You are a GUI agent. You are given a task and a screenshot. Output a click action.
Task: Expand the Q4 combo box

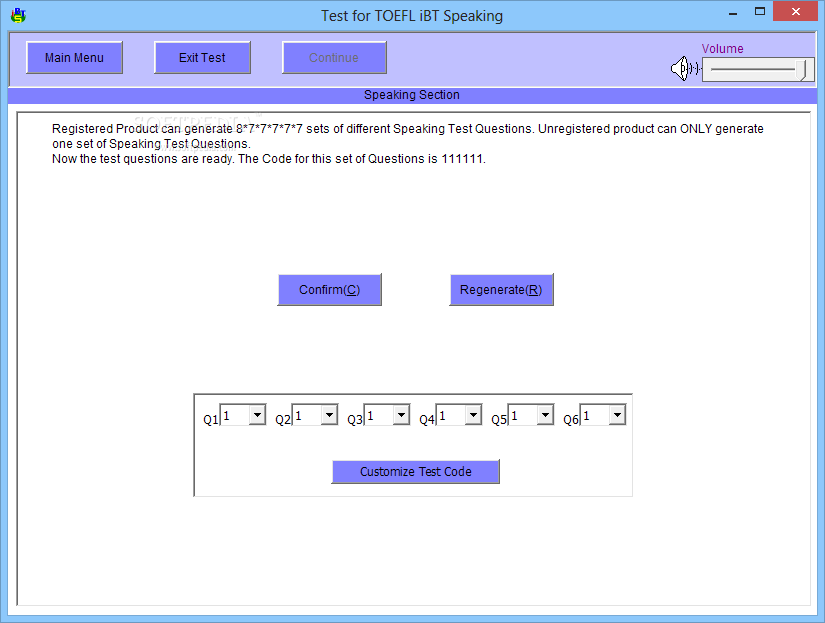(x=474, y=415)
